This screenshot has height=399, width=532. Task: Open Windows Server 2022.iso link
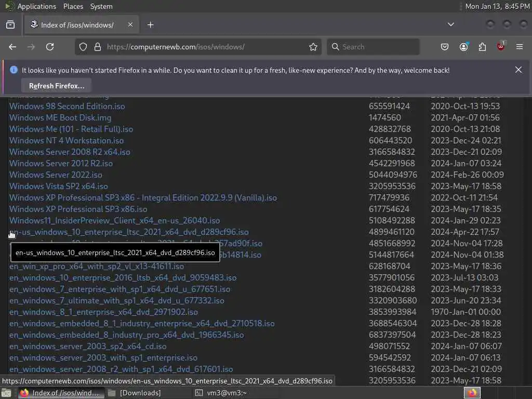56,175
